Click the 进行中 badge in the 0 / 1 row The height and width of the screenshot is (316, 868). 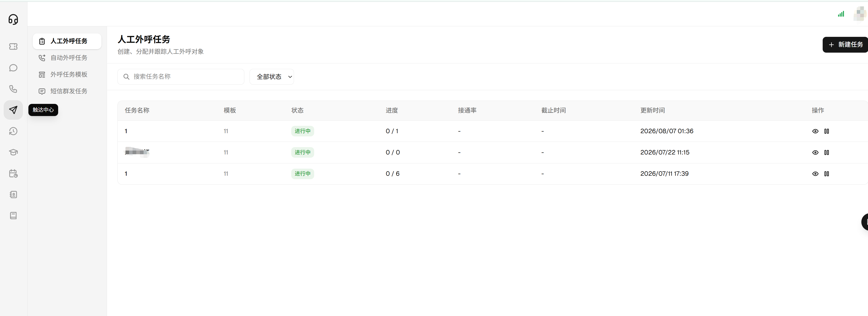click(x=303, y=131)
